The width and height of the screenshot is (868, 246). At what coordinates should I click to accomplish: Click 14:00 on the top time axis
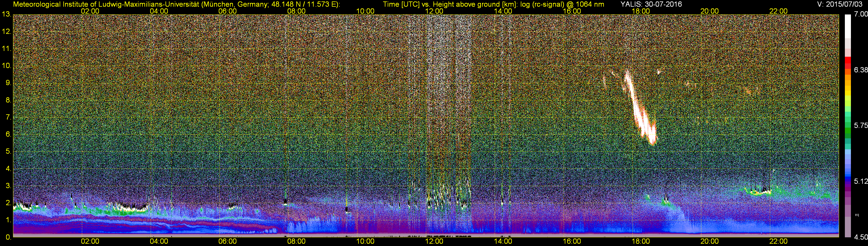(x=503, y=11)
